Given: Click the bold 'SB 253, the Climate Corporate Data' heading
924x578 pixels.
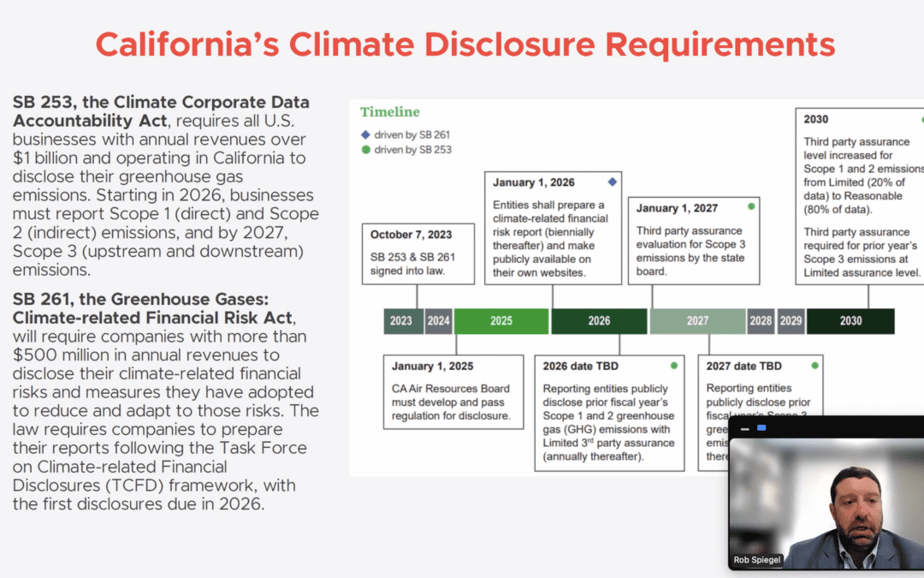Looking at the screenshot, I should [x=161, y=101].
